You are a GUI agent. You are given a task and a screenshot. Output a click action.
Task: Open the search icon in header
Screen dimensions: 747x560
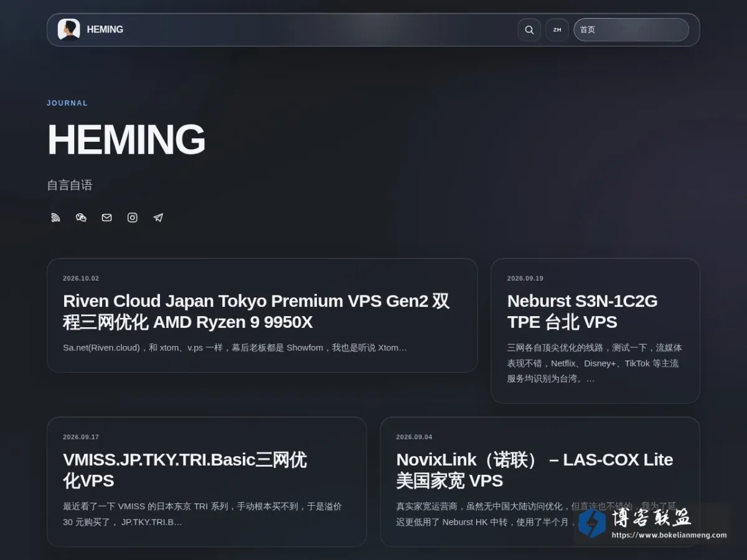tap(529, 30)
